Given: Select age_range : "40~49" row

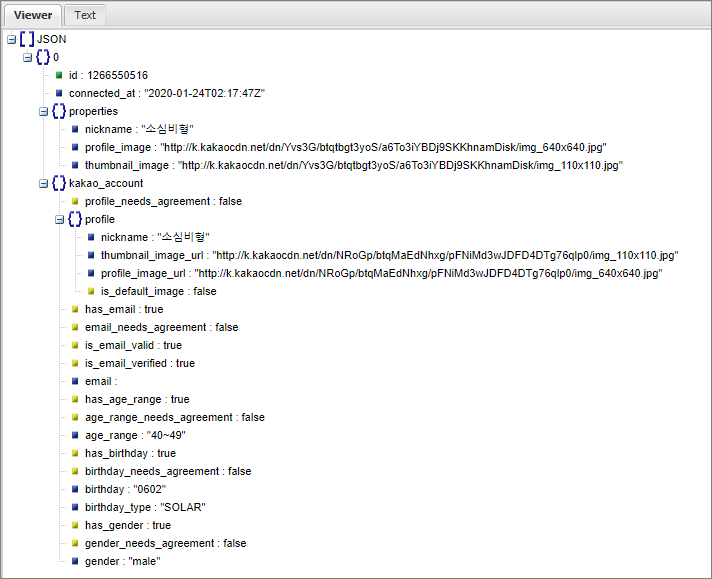Looking at the screenshot, I should pyautogui.click(x=135, y=435).
